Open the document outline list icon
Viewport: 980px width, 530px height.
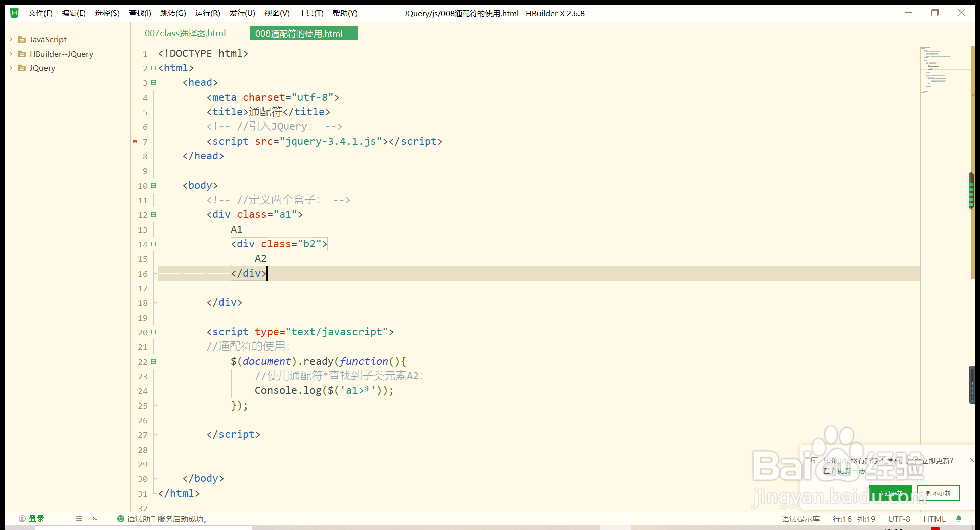tap(79, 519)
